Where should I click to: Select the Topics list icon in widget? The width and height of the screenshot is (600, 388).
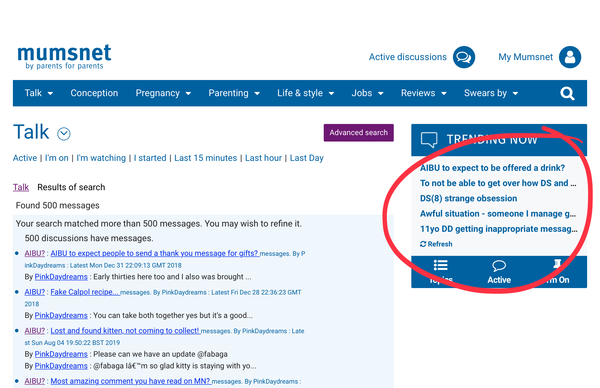click(x=440, y=265)
